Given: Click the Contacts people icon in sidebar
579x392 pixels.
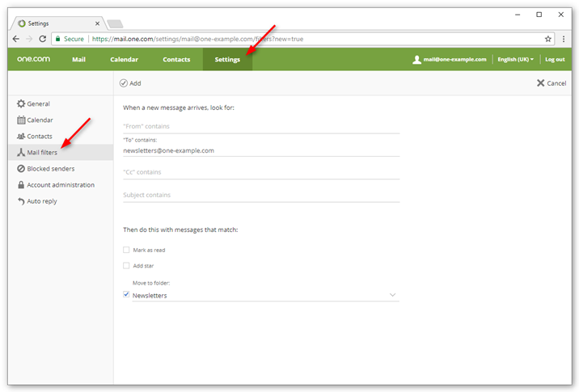Looking at the screenshot, I should point(21,137).
